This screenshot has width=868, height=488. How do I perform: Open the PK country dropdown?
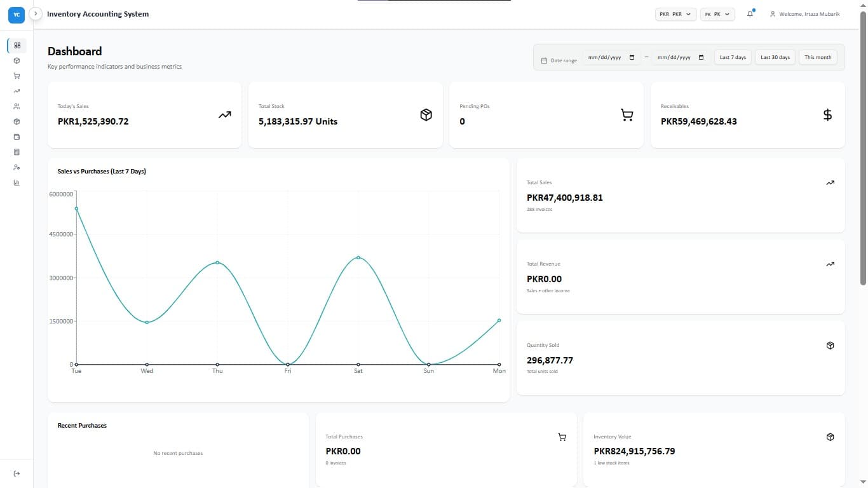point(717,14)
